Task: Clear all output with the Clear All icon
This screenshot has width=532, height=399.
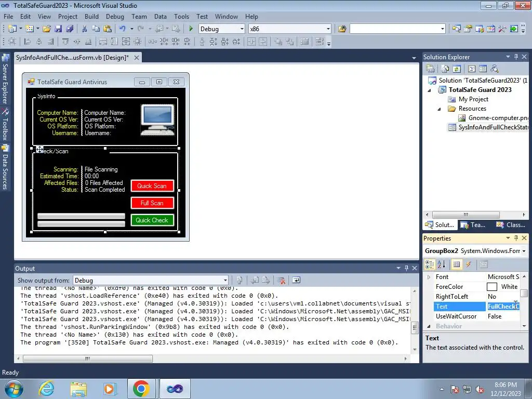Action: [281, 280]
